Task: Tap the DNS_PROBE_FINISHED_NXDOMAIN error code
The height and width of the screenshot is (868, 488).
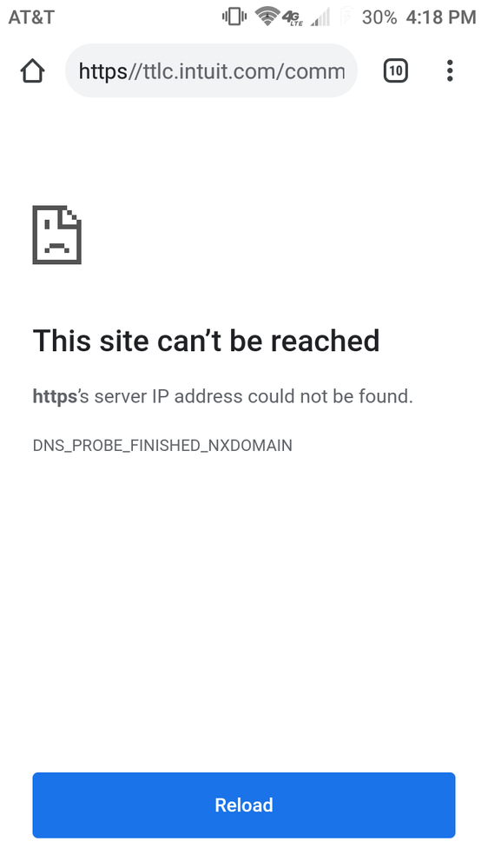Action: pyautogui.click(x=162, y=445)
